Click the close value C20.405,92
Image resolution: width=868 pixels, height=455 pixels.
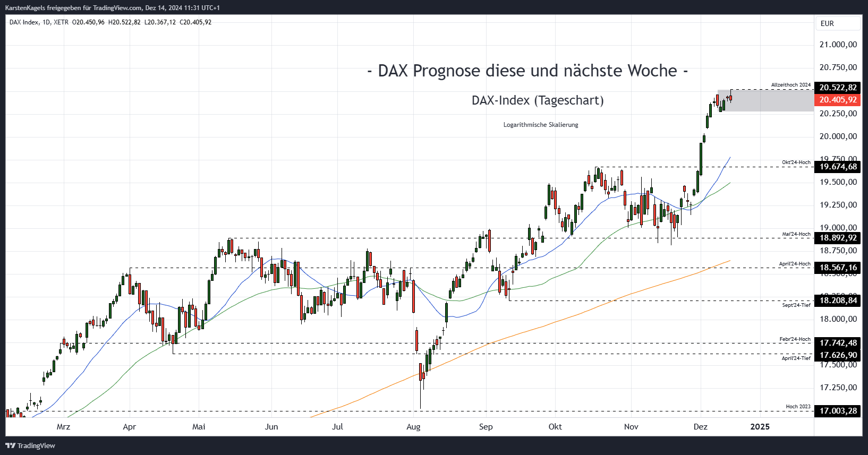[195, 22]
